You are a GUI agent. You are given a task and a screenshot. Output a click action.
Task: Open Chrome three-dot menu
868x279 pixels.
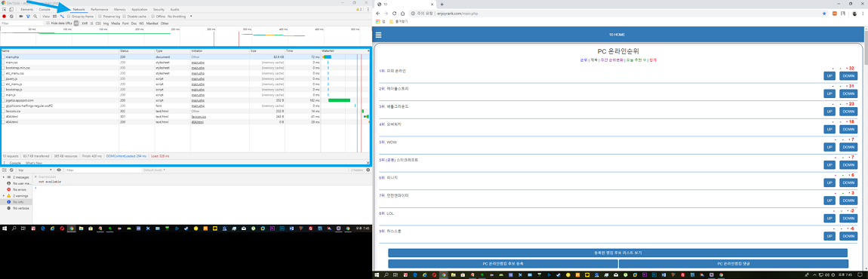[863, 14]
